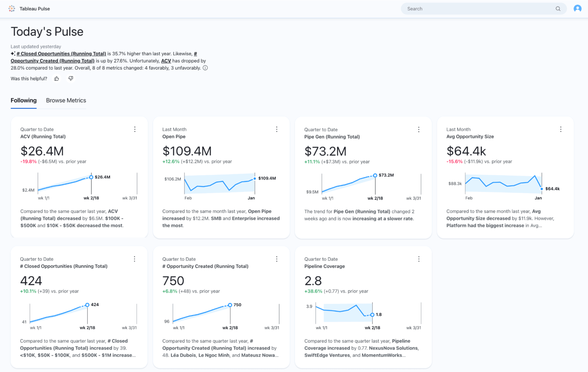Screen dimensions: 588x372
Task: Click the Tableau Pulse logo icon
Action: pyautogui.click(x=12, y=8)
